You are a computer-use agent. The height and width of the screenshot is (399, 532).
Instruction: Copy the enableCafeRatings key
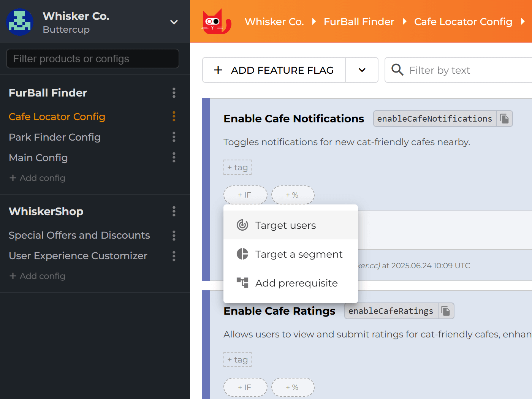[446, 311]
